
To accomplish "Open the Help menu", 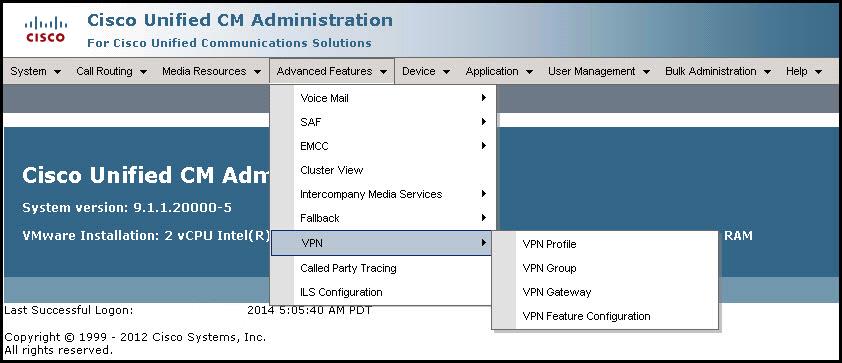I will click(x=804, y=71).
